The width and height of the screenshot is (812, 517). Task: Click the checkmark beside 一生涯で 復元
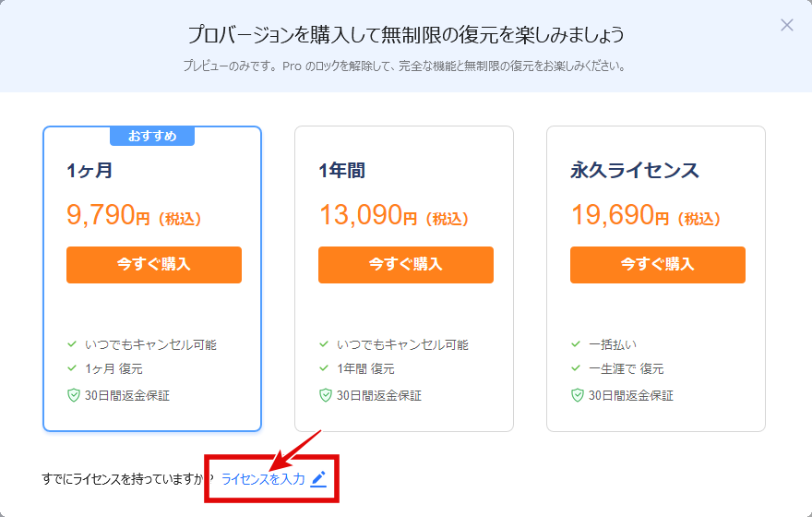pos(576,368)
